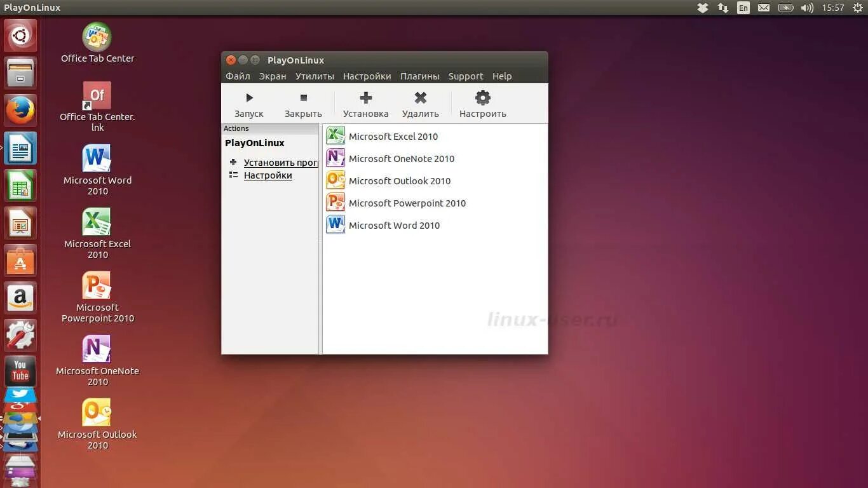The height and width of the screenshot is (488, 868).
Task: Open the mail envelope indicator
Action: click(x=764, y=8)
